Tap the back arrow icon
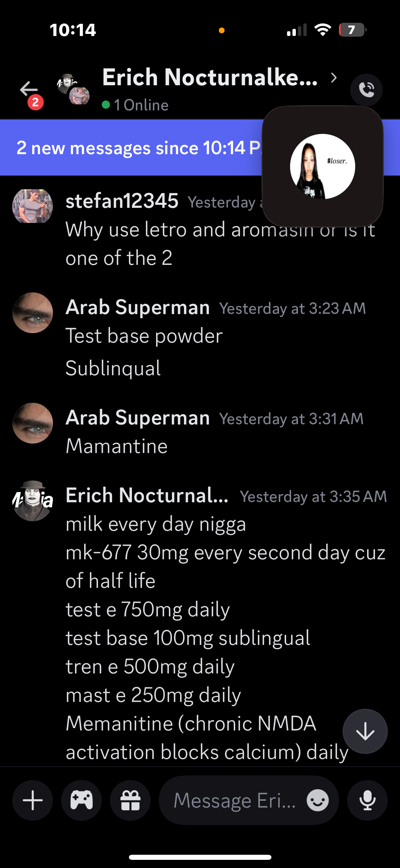Screen dimensions: 400x868 pyautogui.click(x=28, y=90)
